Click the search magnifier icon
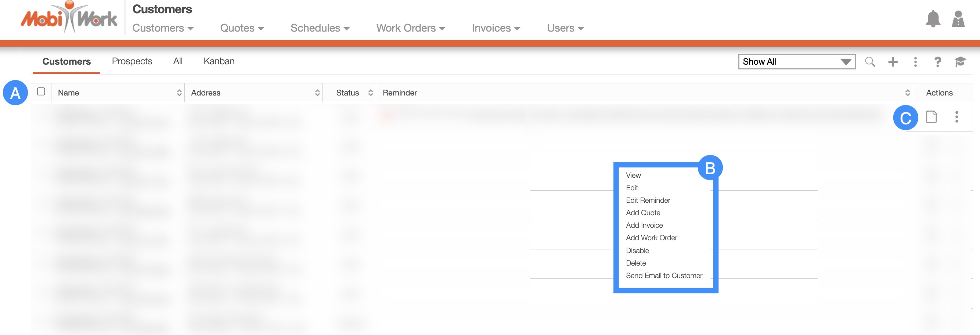This screenshot has width=980, height=335. [x=870, y=62]
